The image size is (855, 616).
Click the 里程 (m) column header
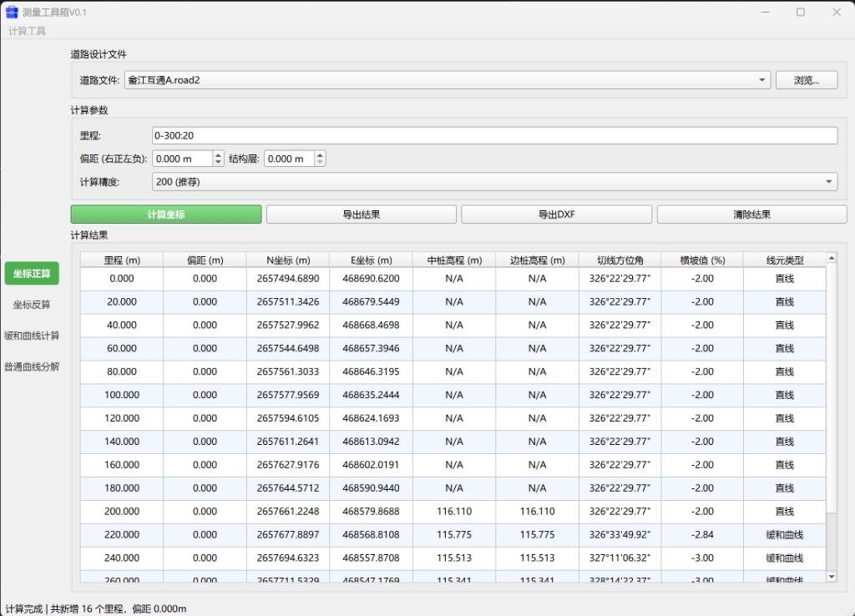(122, 260)
